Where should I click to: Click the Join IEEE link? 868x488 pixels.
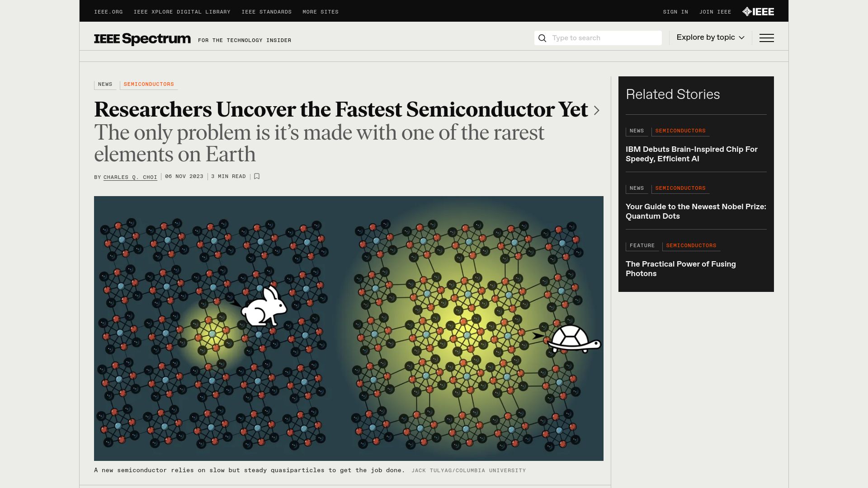point(715,12)
